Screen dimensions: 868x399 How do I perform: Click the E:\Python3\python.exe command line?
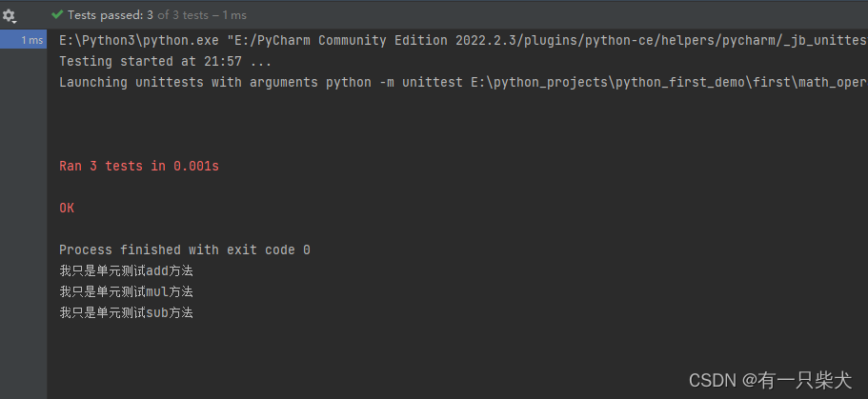(x=463, y=40)
